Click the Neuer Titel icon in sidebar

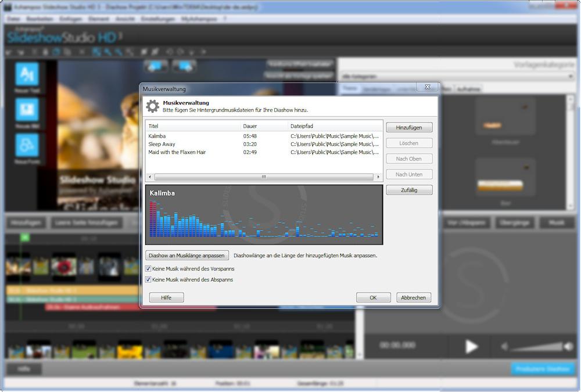[27, 75]
